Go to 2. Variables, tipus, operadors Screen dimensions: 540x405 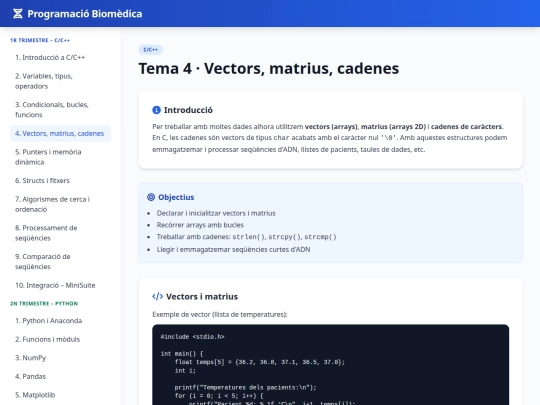click(61, 81)
